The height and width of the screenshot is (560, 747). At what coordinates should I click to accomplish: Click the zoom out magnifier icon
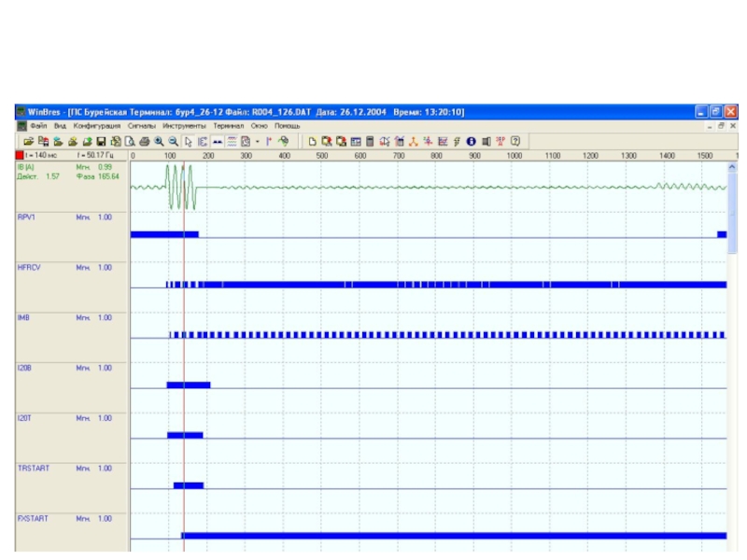(174, 141)
